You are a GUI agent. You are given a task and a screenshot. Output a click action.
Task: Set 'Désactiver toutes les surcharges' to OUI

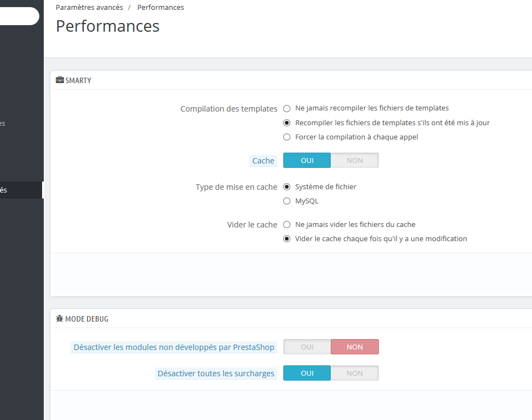pos(307,374)
